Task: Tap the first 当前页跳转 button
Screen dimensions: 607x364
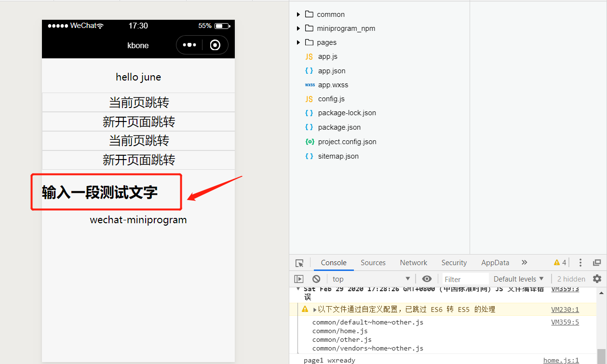Action: click(138, 102)
